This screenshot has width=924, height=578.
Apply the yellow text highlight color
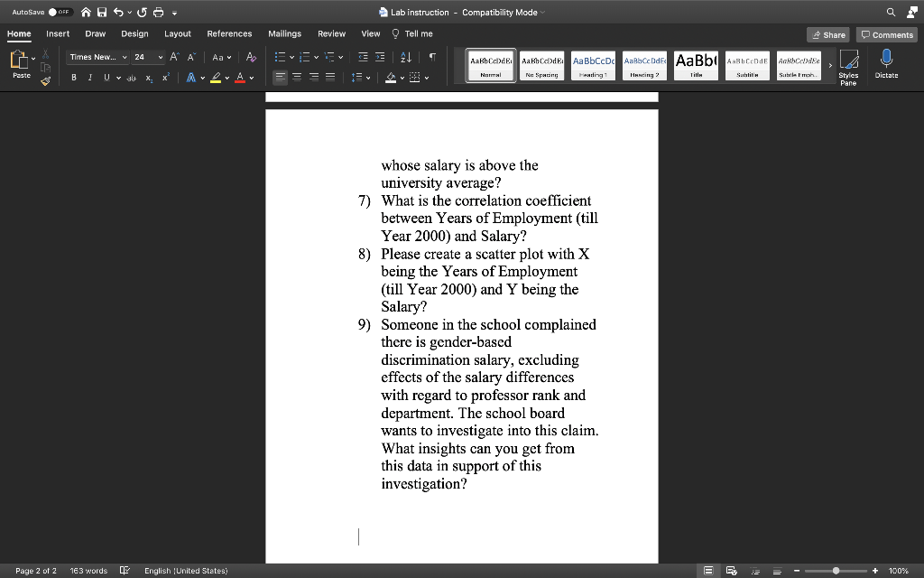(216, 78)
